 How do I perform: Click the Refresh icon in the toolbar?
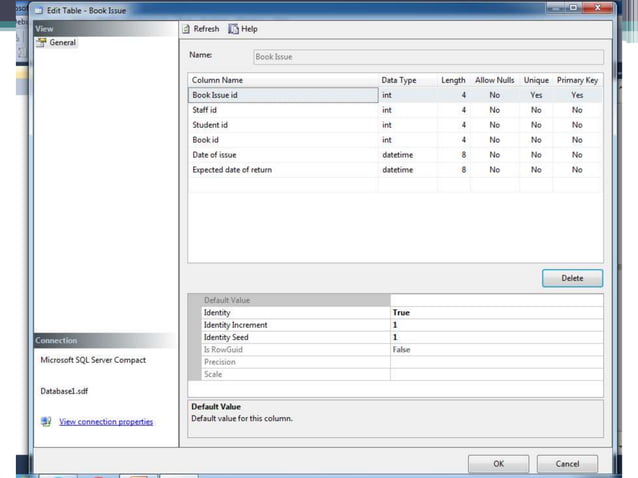[186, 29]
